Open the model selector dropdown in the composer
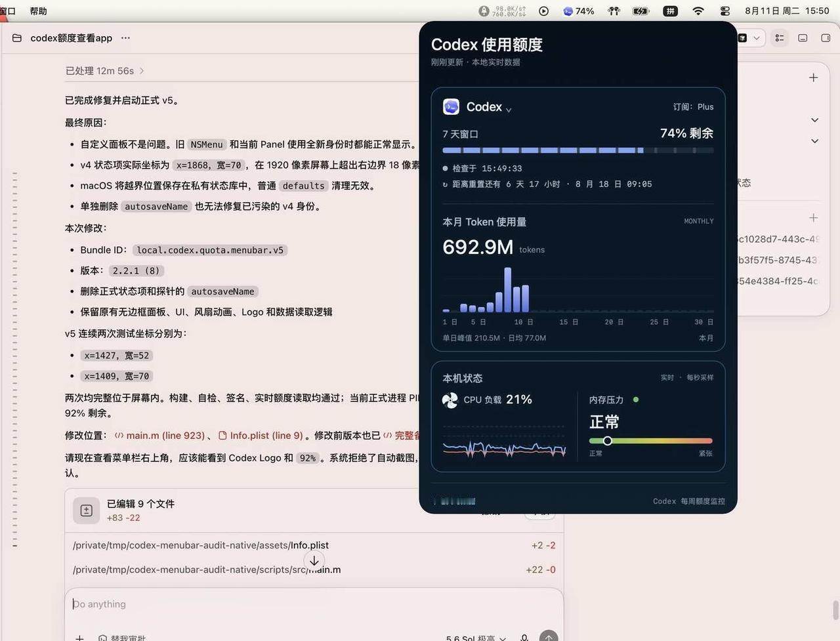Screen dimensions: 840x641 click(476, 638)
